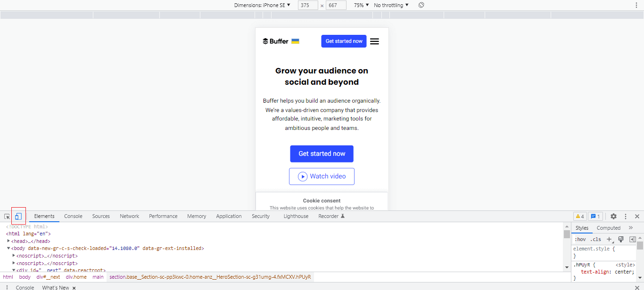
Task: Open the Buffer hamburger menu
Action: (x=374, y=41)
